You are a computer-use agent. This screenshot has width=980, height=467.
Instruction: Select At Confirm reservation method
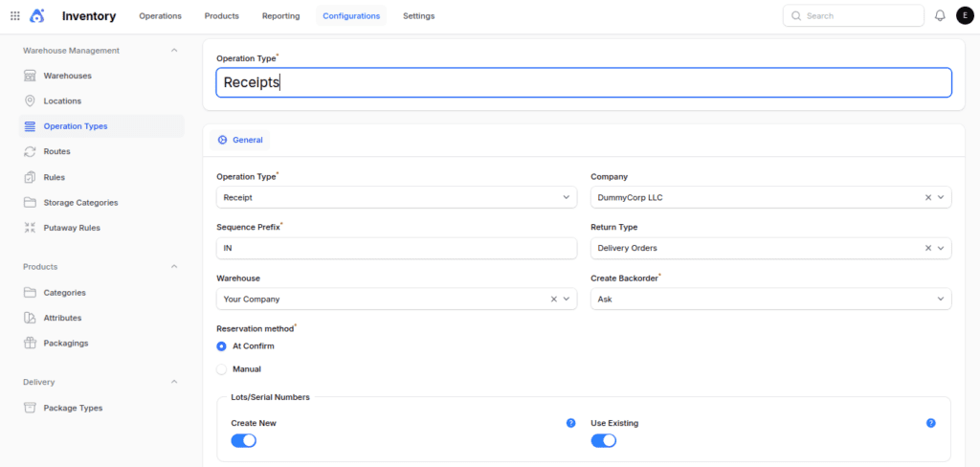(221, 345)
